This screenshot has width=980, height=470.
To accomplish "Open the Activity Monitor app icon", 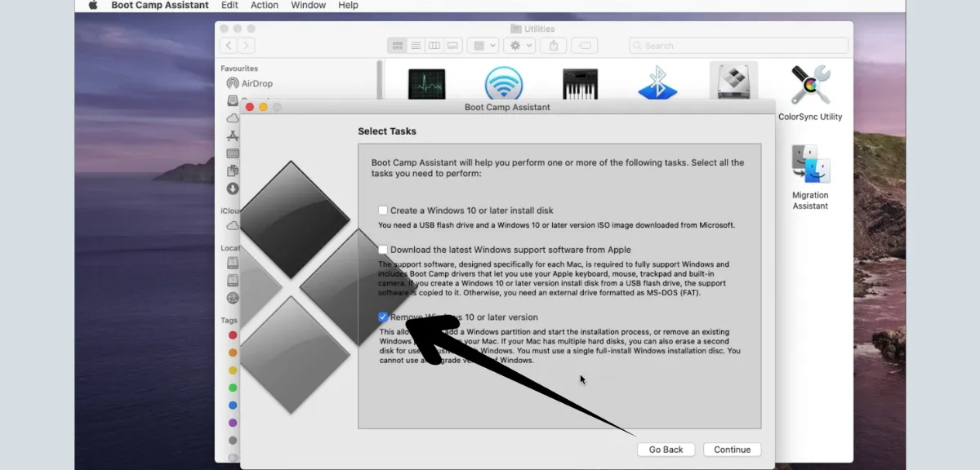I will click(426, 84).
